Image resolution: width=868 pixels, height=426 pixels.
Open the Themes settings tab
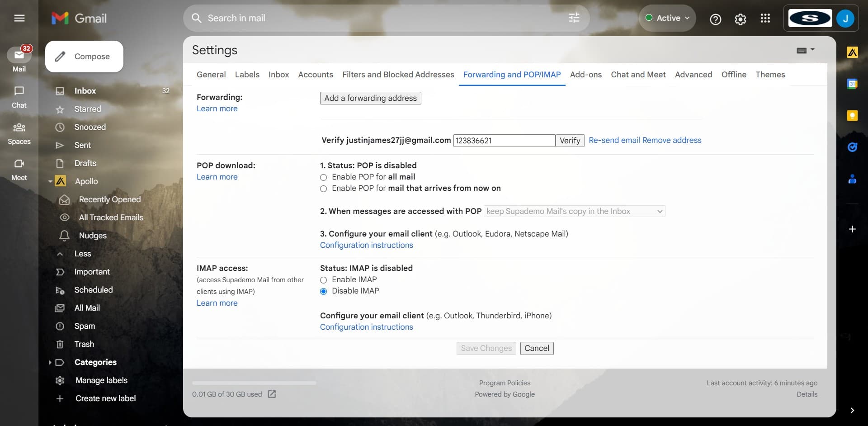tap(770, 75)
